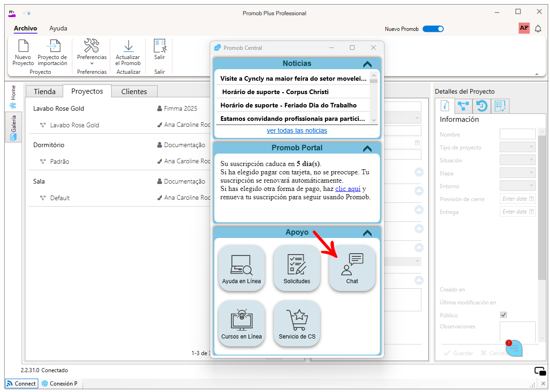The image size is (550, 392).
Task: Switch to the Clientes tab
Action: coord(134,92)
